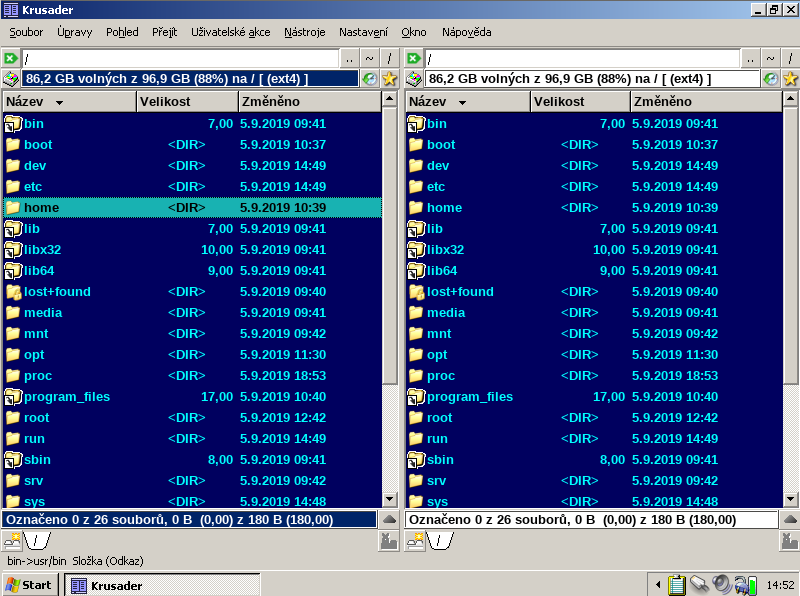Select boot folder in left panel
The height and width of the screenshot is (596, 800).
(192, 144)
